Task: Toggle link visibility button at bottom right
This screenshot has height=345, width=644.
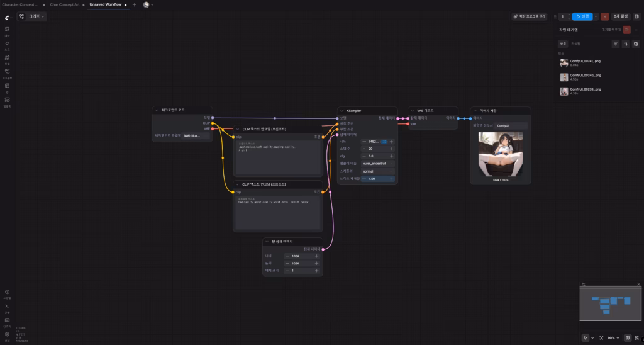Action: click(636, 338)
